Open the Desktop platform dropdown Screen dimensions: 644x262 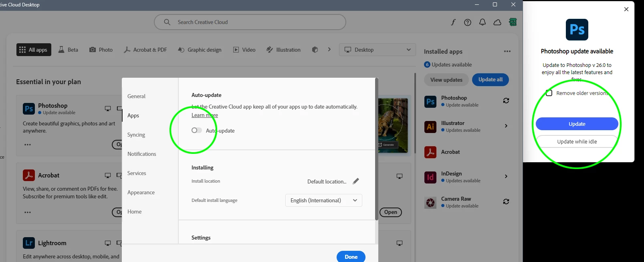378,50
